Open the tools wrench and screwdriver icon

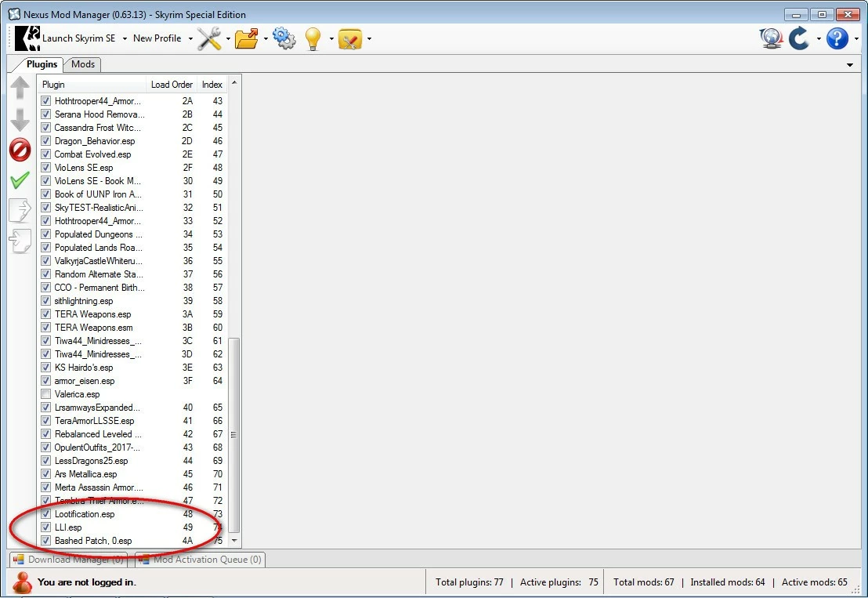pyautogui.click(x=209, y=38)
